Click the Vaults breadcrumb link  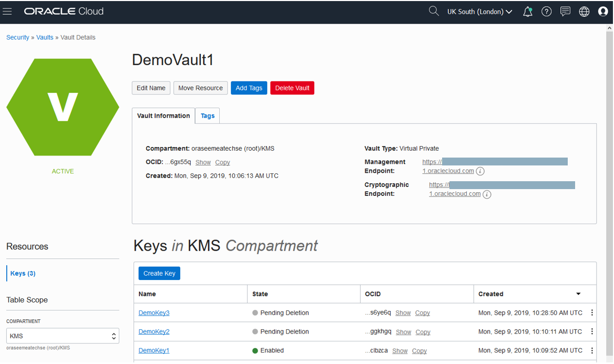45,38
